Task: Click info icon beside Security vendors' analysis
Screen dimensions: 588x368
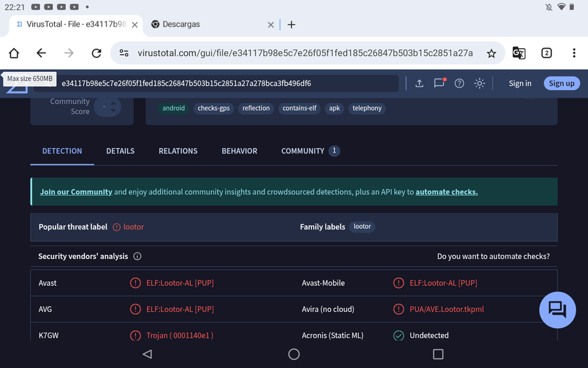Action: [137, 256]
